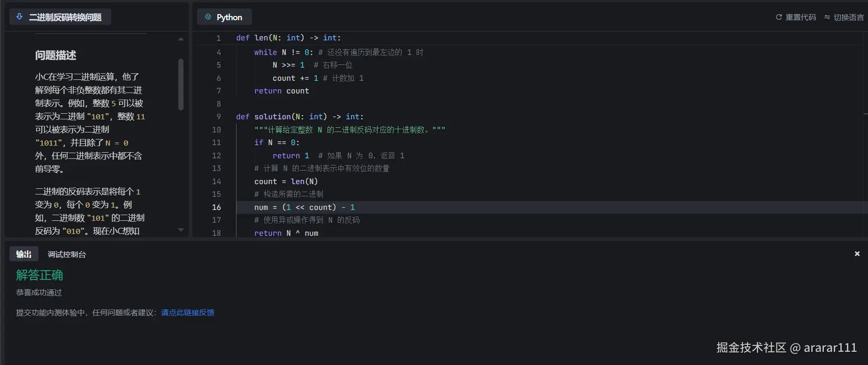Select the Python editor tab
This screenshot has height=365, width=868.
click(x=224, y=17)
